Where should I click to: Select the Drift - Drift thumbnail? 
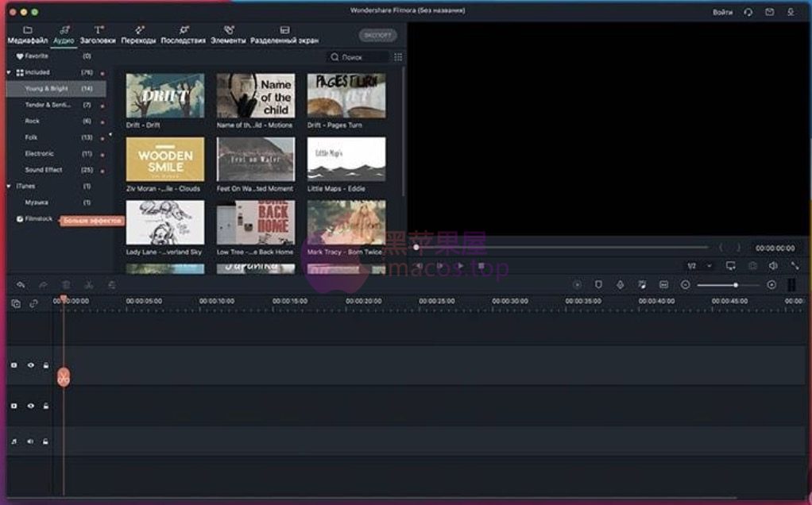pos(165,95)
